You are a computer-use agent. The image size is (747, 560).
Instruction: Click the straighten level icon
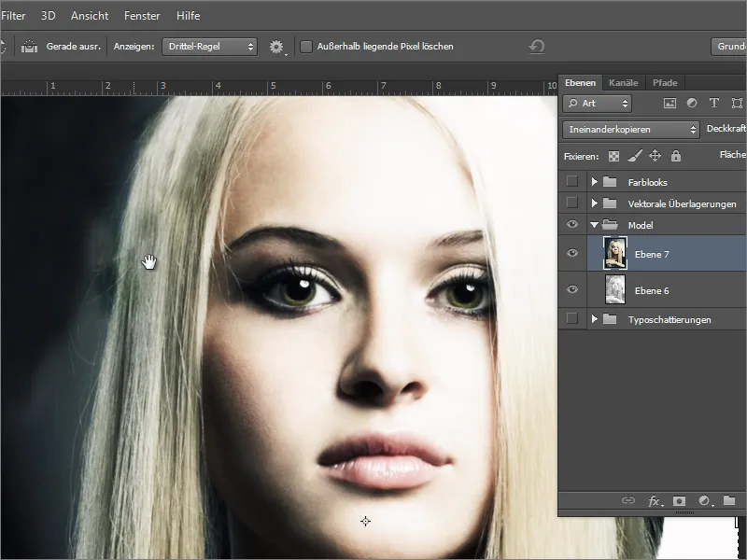29,47
